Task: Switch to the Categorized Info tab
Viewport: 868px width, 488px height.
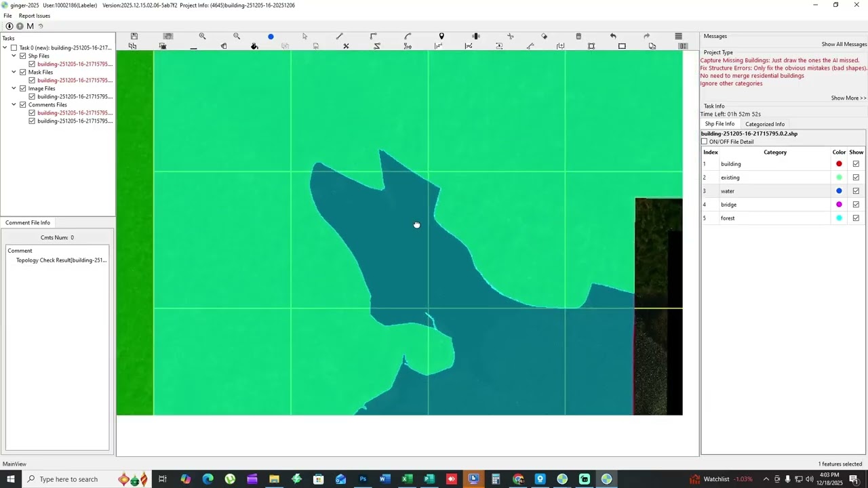Action: pos(765,124)
